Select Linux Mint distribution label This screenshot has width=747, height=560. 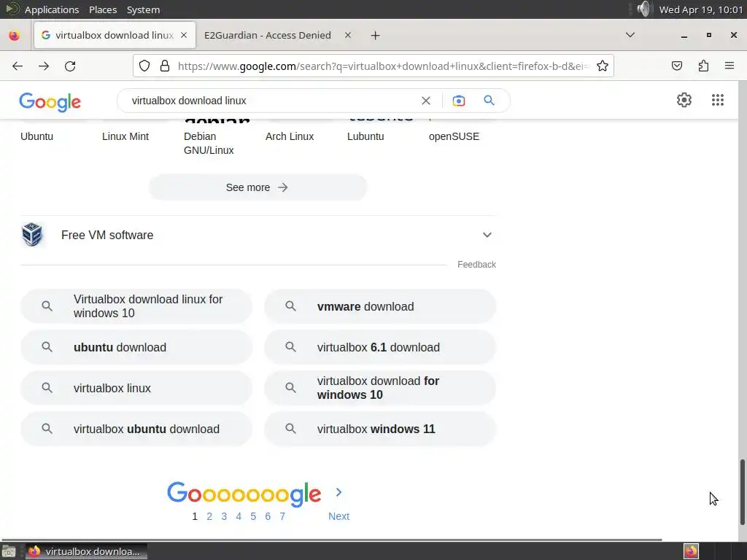[125, 136]
